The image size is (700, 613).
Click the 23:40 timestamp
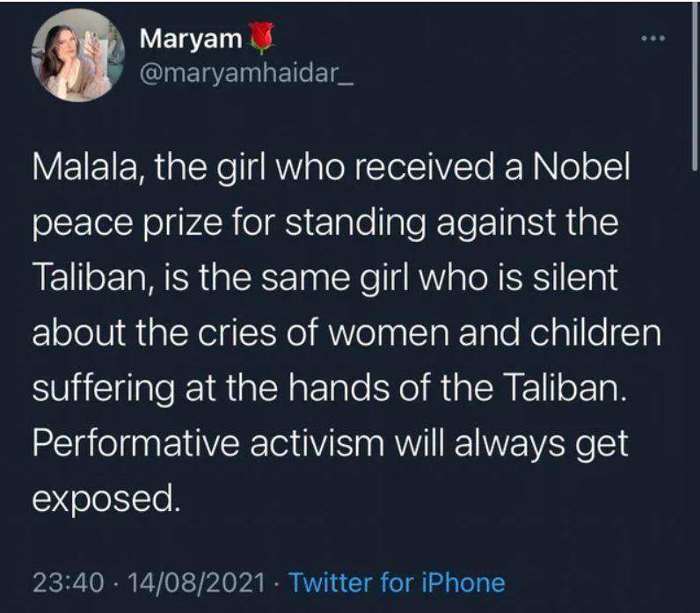point(68,582)
